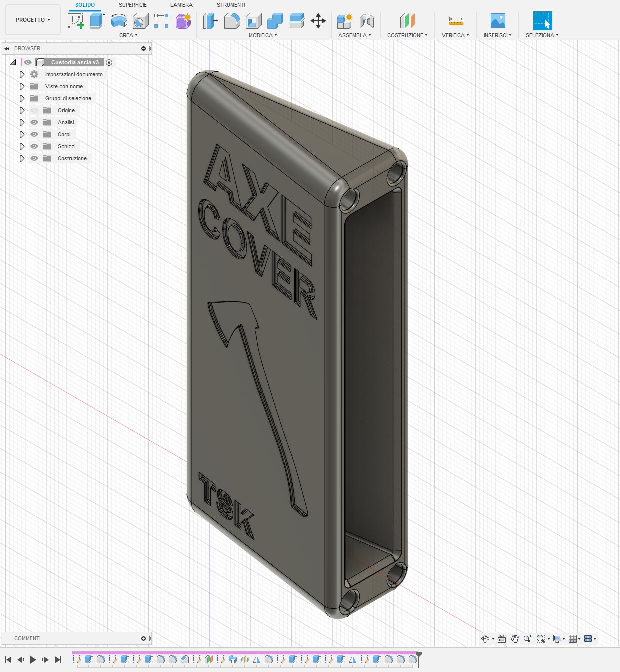Switch to the STRUMENTI tab
620x672 pixels.
click(x=231, y=5)
